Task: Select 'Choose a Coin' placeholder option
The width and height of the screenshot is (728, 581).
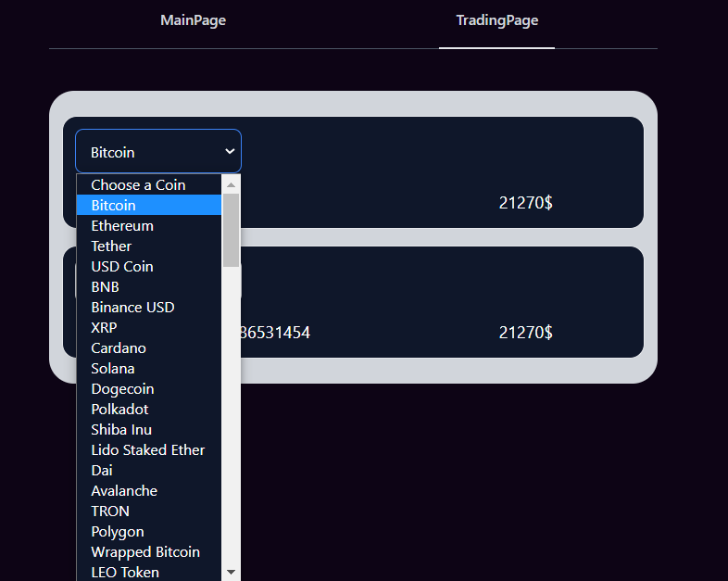Action: point(149,184)
